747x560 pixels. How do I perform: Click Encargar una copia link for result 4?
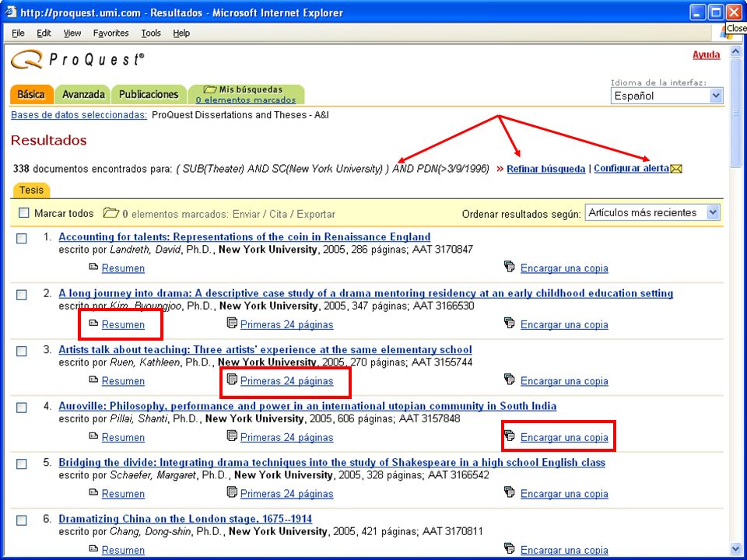coord(564,437)
